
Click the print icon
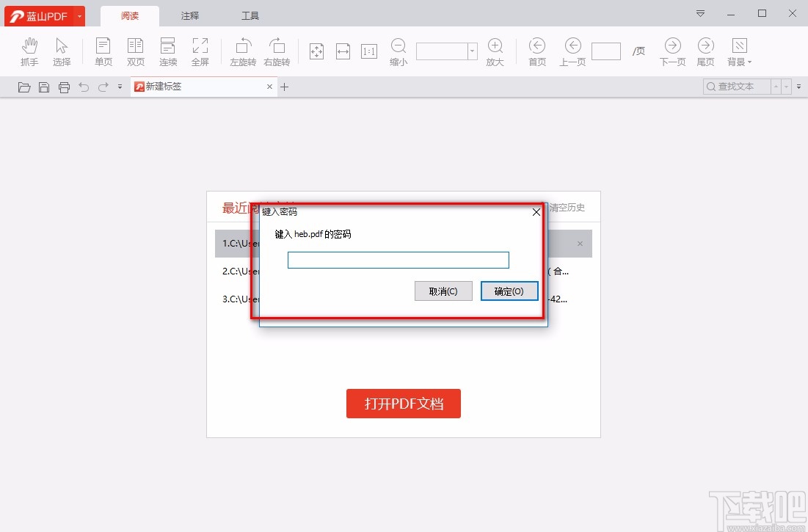tap(64, 87)
